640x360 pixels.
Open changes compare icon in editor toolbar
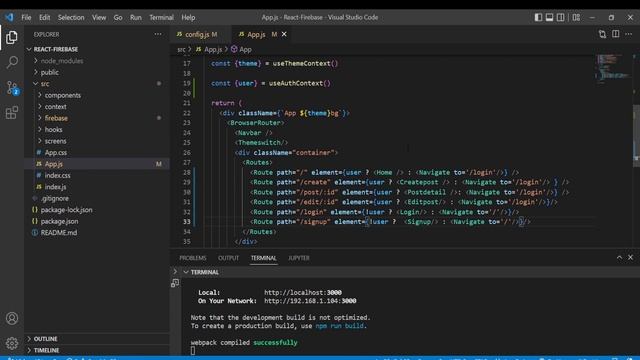(x=602, y=34)
